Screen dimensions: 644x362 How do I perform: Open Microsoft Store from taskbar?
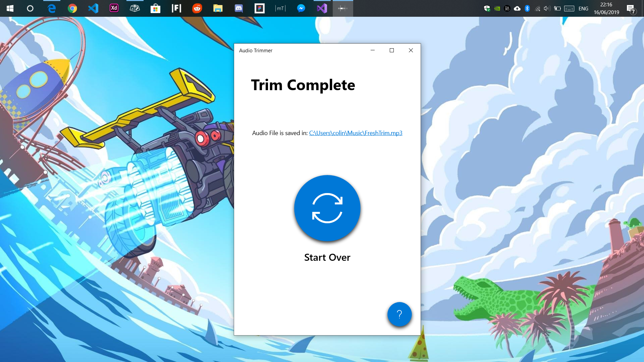click(155, 8)
